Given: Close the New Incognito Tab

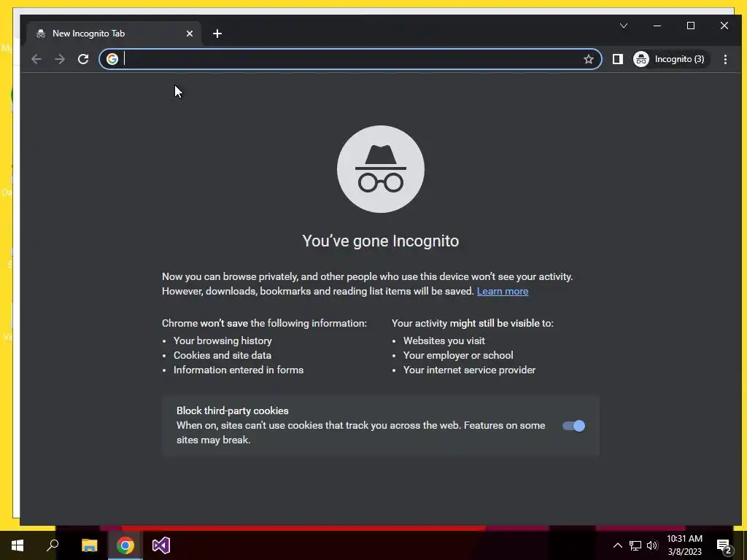Looking at the screenshot, I should pyautogui.click(x=190, y=34).
